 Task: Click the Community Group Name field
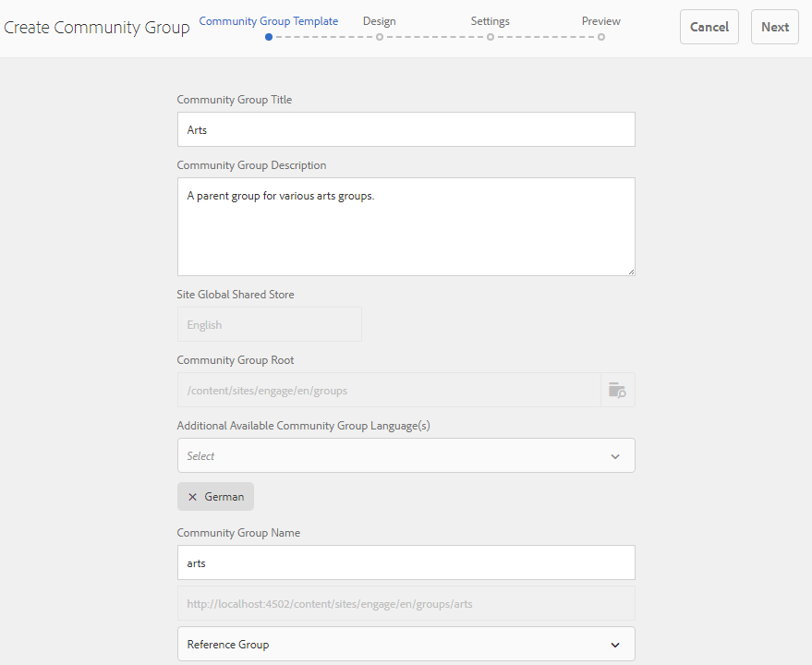[x=406, y=562]
